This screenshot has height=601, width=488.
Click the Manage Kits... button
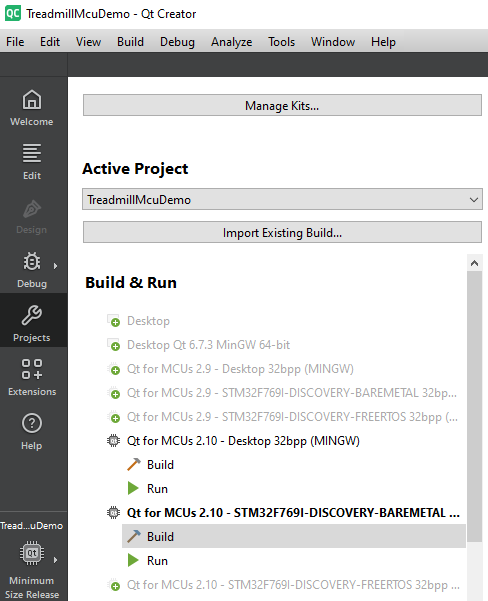tap(282, 105)
